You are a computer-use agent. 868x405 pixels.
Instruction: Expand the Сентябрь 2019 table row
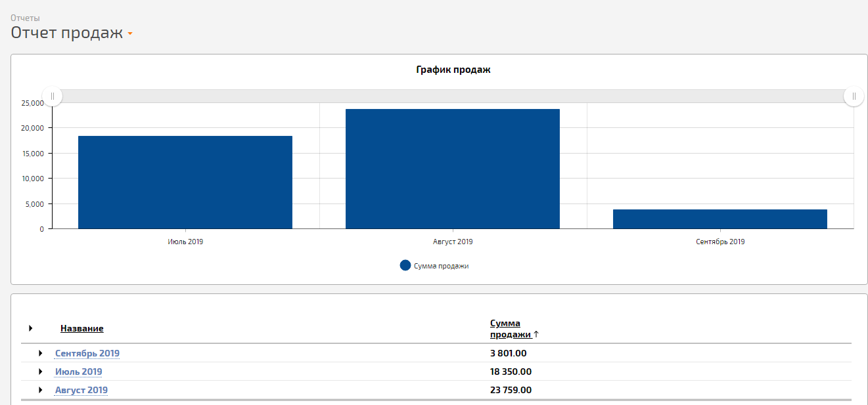[41, 354]
